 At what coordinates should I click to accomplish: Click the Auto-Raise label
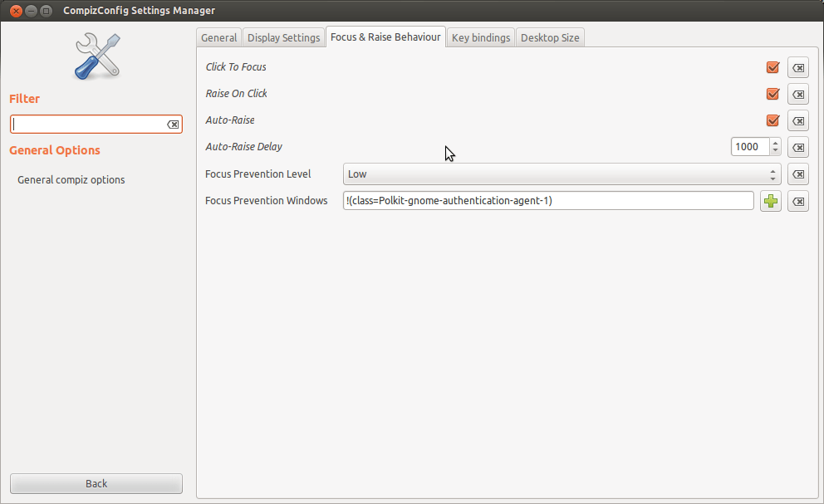(230, 120)
